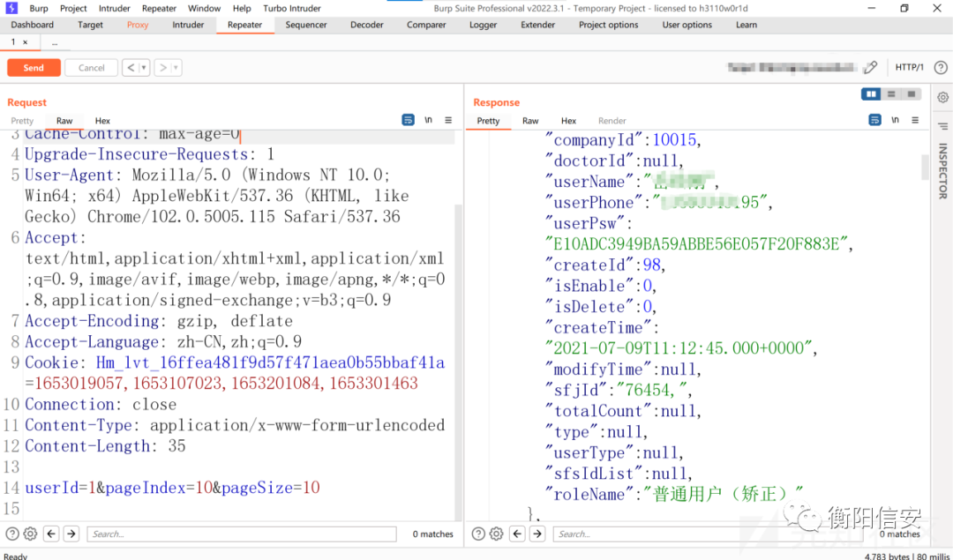Viewport: 953px width, 560px height.
Task: Open Response search help icon
Action: [x=478, y=534]
